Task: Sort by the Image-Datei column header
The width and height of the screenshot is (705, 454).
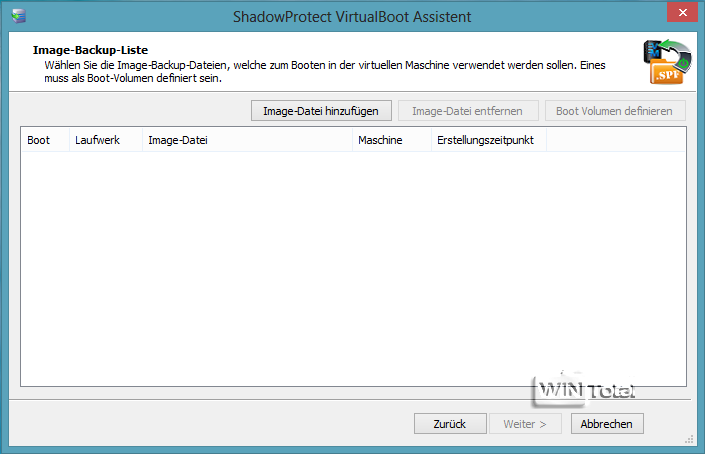Action: 247,140
